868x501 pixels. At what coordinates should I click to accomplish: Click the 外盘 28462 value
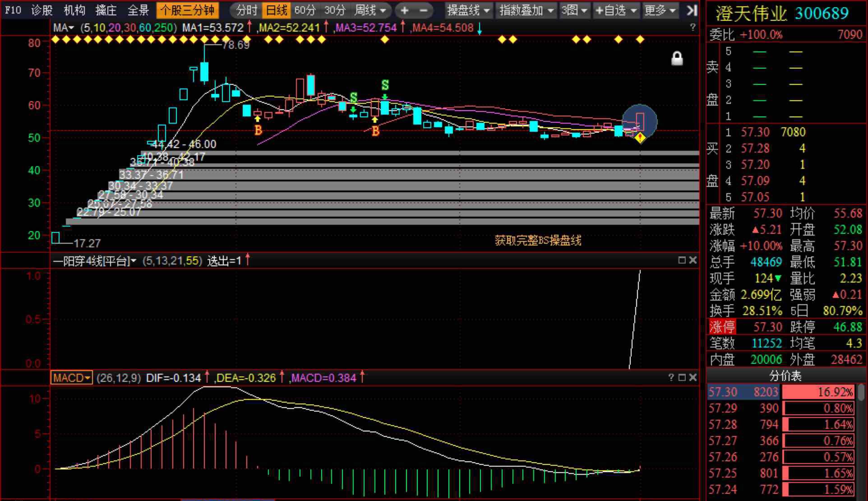click(846, 360)
